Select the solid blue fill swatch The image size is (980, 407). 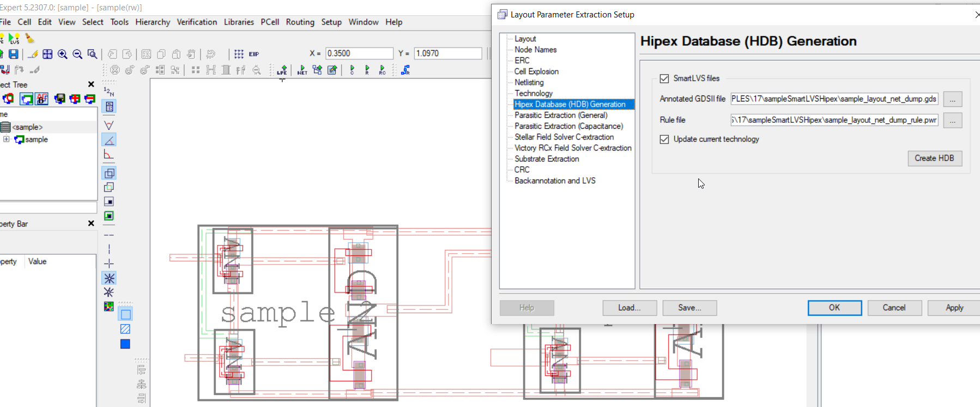click(x=125, y=344)
